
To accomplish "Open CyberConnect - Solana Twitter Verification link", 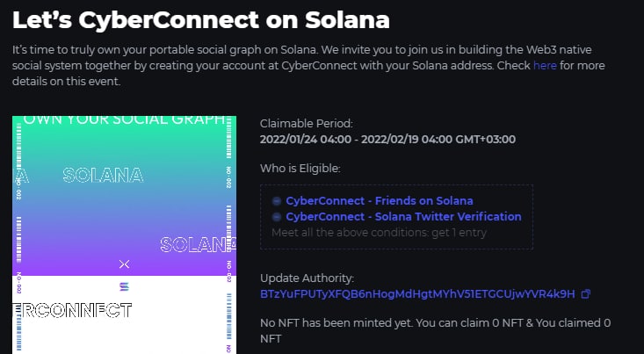I will click(403, 217).
